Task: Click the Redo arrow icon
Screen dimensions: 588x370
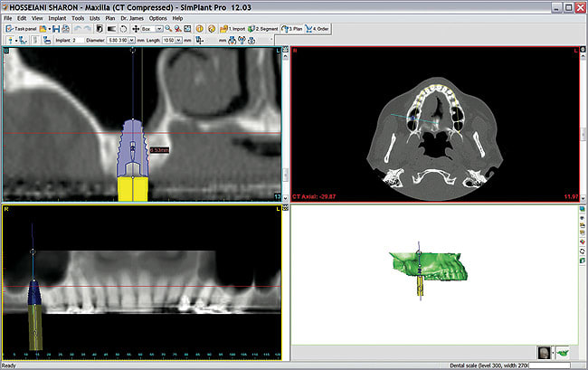Action: coord(89,29)
